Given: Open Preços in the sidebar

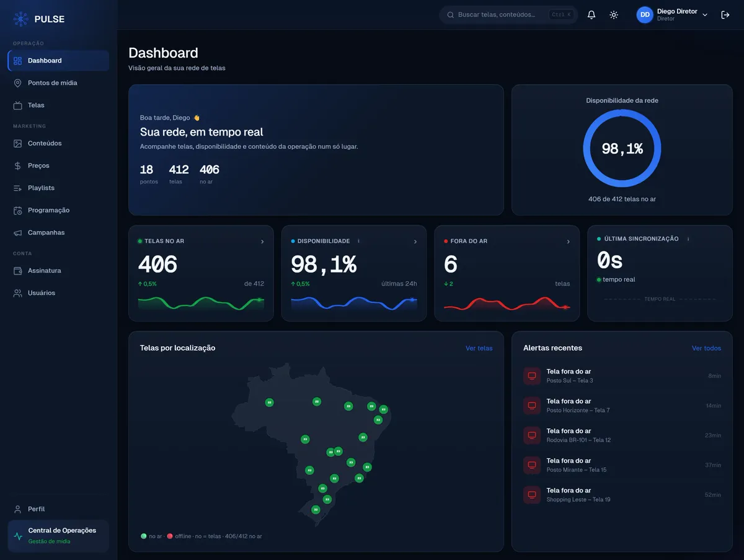Looking at the screenshot, I should 58,165.
